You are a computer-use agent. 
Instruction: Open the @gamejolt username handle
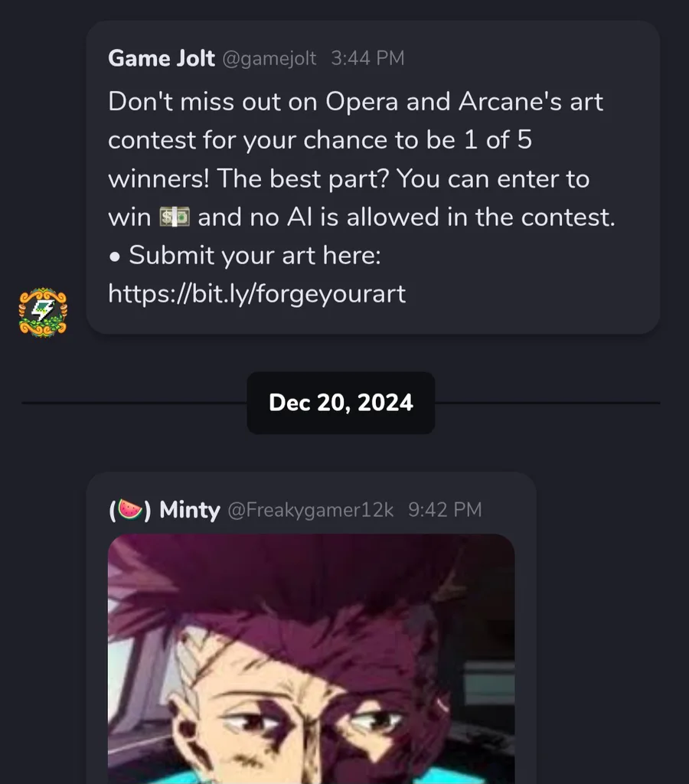click(269, 58)
